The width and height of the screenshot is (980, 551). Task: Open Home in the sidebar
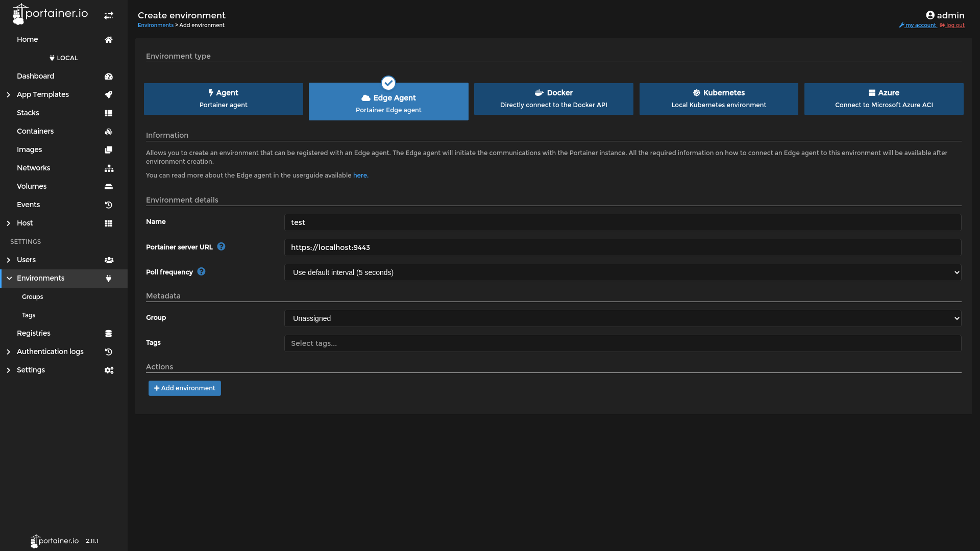[64, 40]
